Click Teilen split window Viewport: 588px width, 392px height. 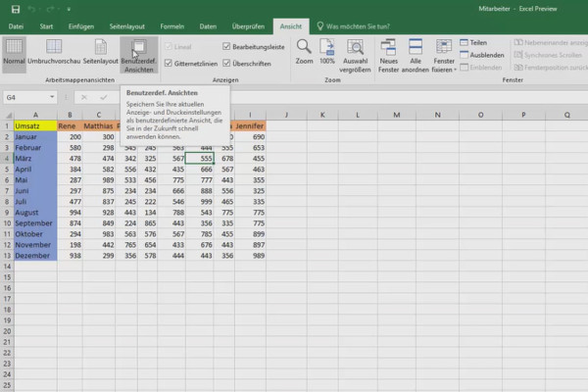point(473,43)
